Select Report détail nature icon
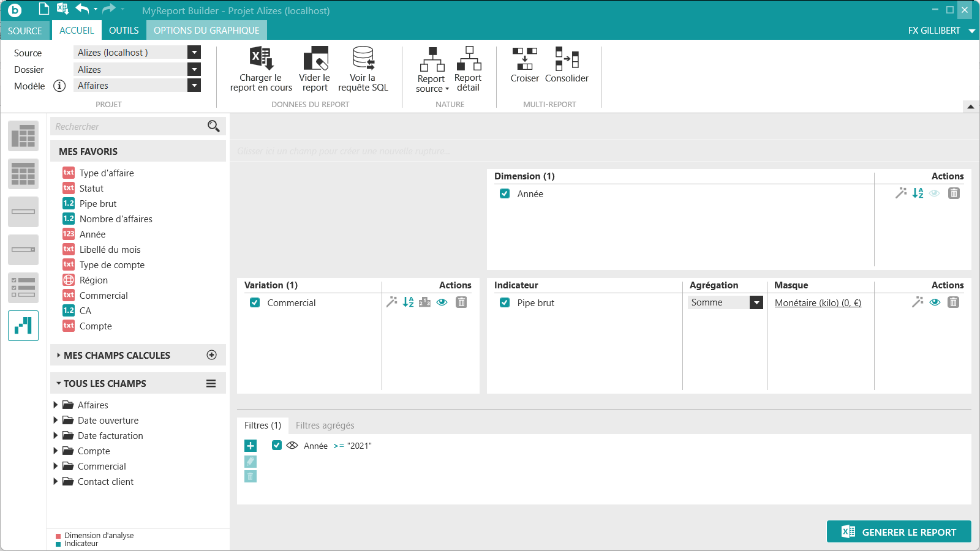This screenshot has width=980, height=551. (468, 59)
